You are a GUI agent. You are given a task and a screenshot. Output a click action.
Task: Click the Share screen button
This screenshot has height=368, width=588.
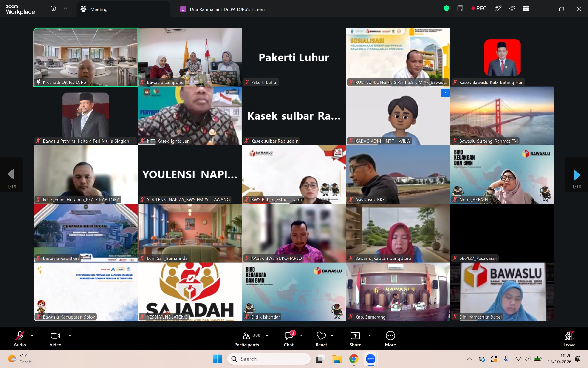355,339
